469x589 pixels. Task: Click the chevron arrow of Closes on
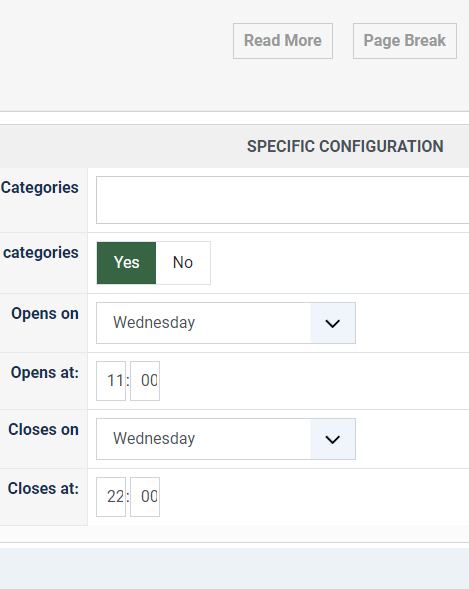(333, 439)
